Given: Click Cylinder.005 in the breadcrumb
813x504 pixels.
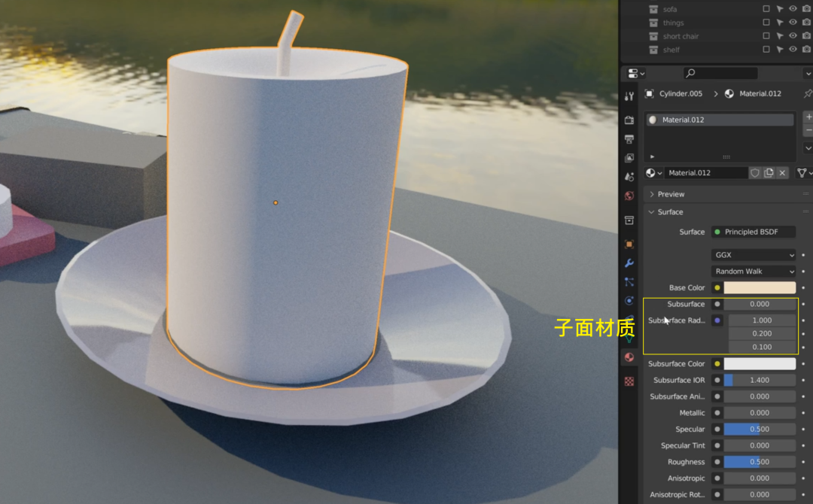Looking at the screenshot, I should [x=681, y=94].
